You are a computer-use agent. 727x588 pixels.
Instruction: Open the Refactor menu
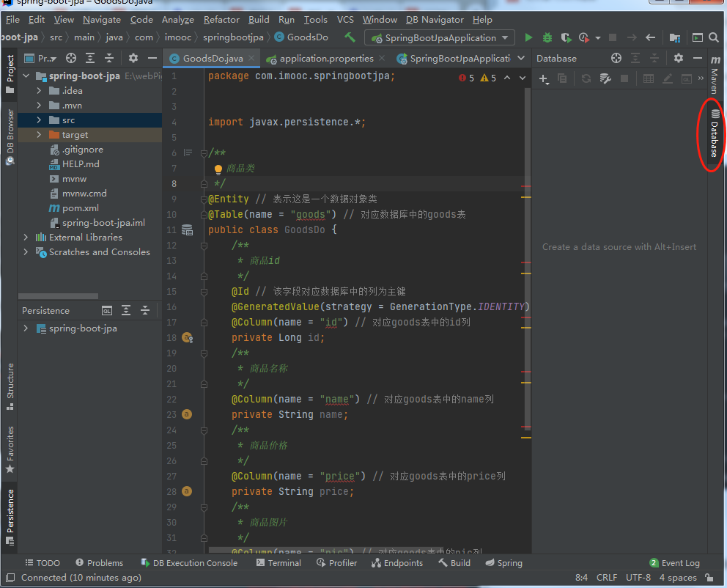[221, 19]
